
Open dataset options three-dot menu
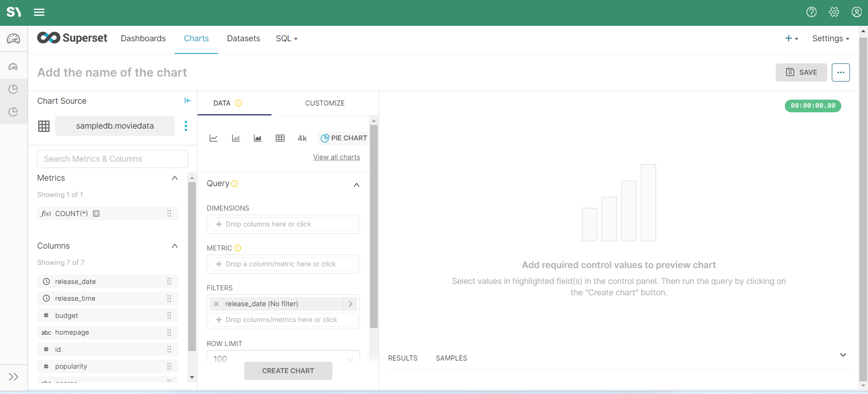pos(185,126)
